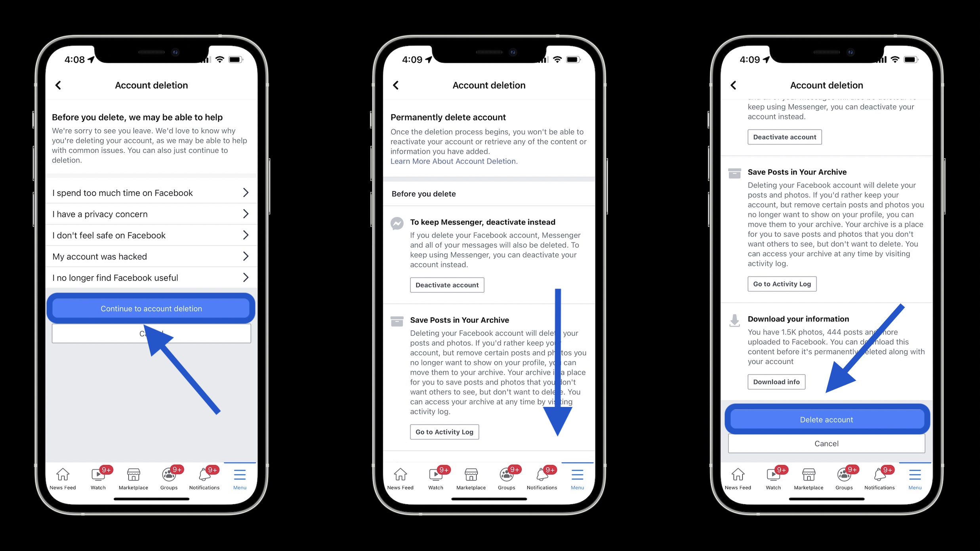The height and width of the screenshot is (551, 980).
Task: Expand the I spend too much time option
Action: click(151, 192)
